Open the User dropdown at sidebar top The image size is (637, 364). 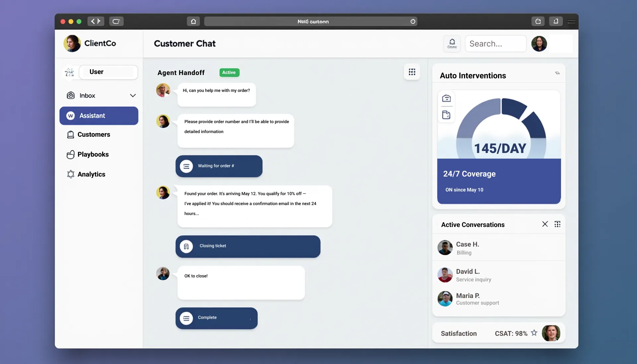coord(108,72)
